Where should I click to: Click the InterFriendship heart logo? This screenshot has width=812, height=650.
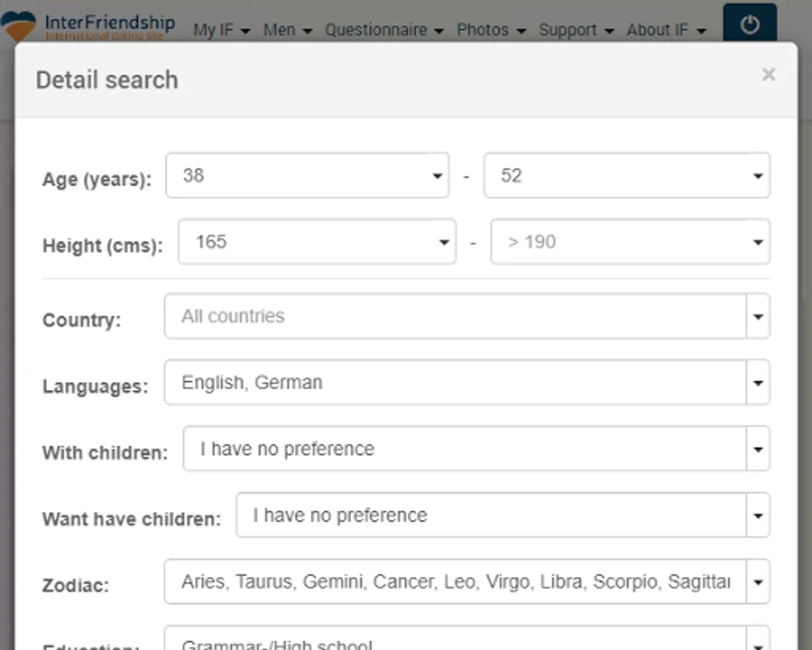pyautogui.click(x=18, y=27)
